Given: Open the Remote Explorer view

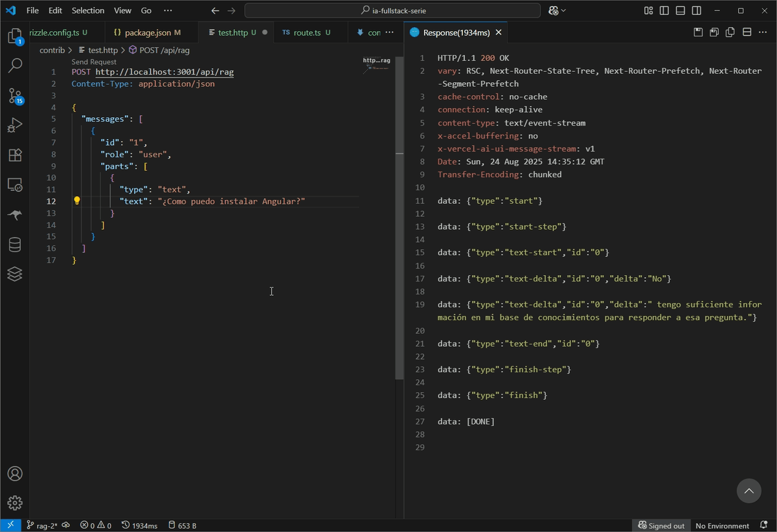Looking at the screenshot, I should click(15, 185).
